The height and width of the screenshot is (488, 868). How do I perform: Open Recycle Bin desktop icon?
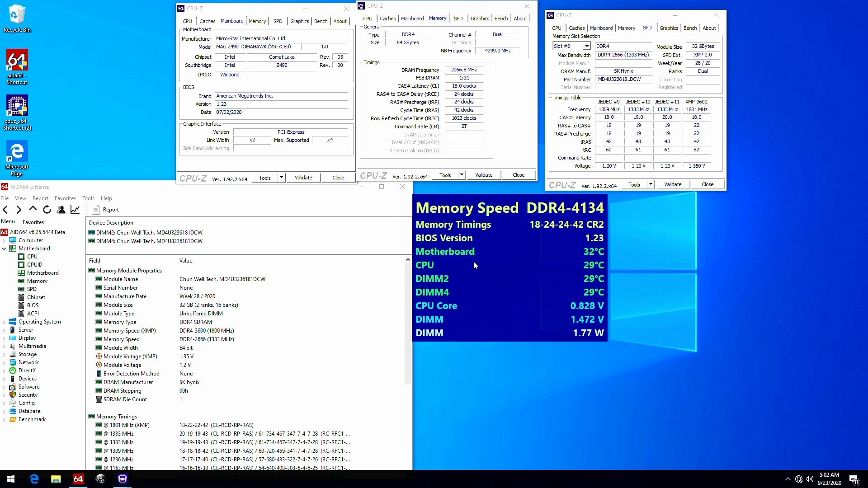(17, 18)
